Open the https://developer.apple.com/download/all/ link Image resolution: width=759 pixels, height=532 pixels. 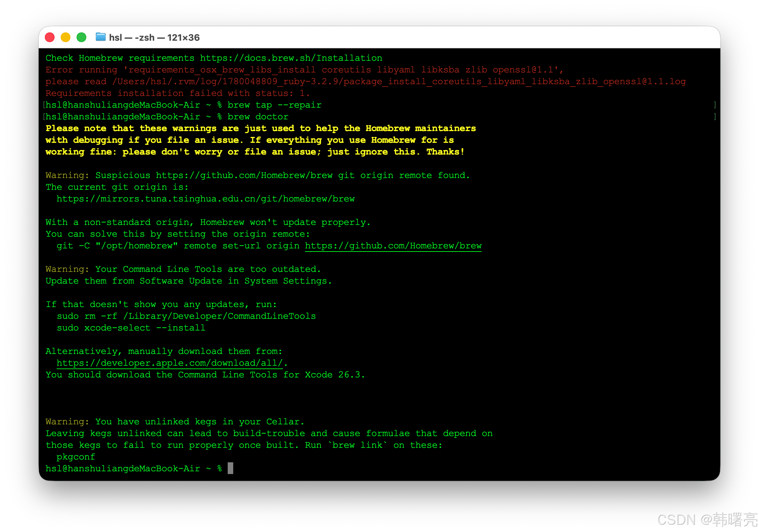coord(170,363)
